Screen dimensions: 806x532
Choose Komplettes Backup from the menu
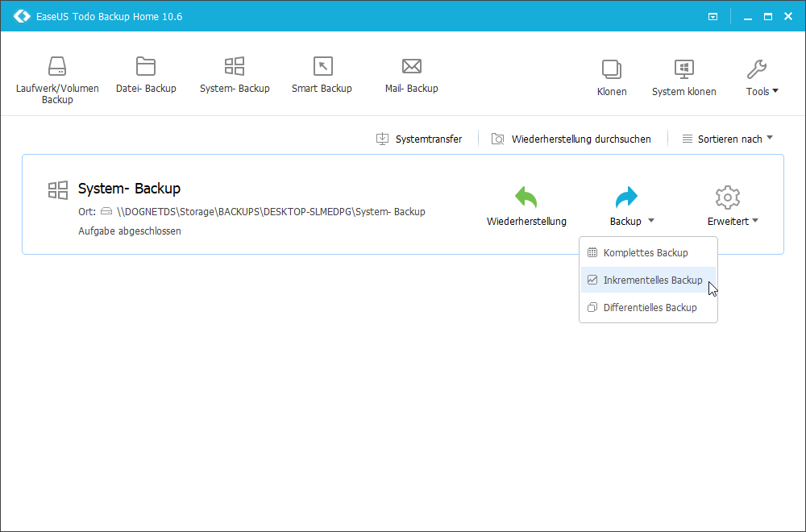point(648,252)
